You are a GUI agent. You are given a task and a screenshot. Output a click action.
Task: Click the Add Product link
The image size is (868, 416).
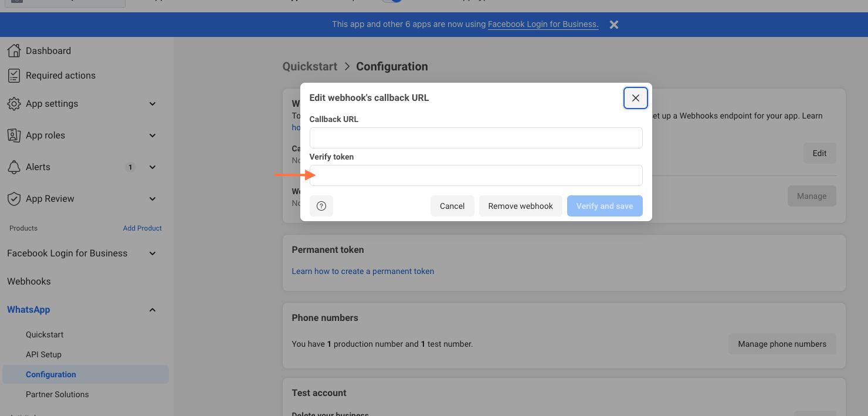(x=143, y=228)
